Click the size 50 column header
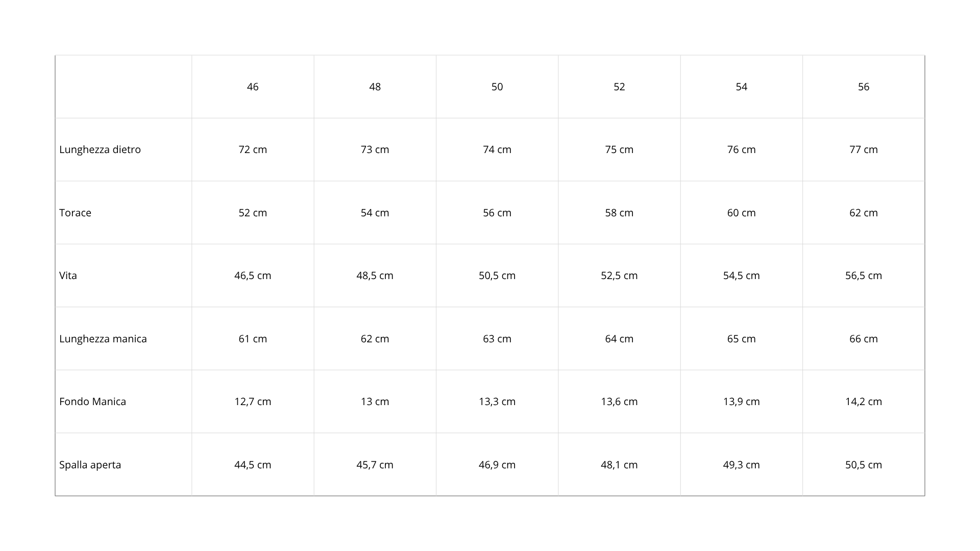The image size is (980, 551). click(x=497, y=87)
